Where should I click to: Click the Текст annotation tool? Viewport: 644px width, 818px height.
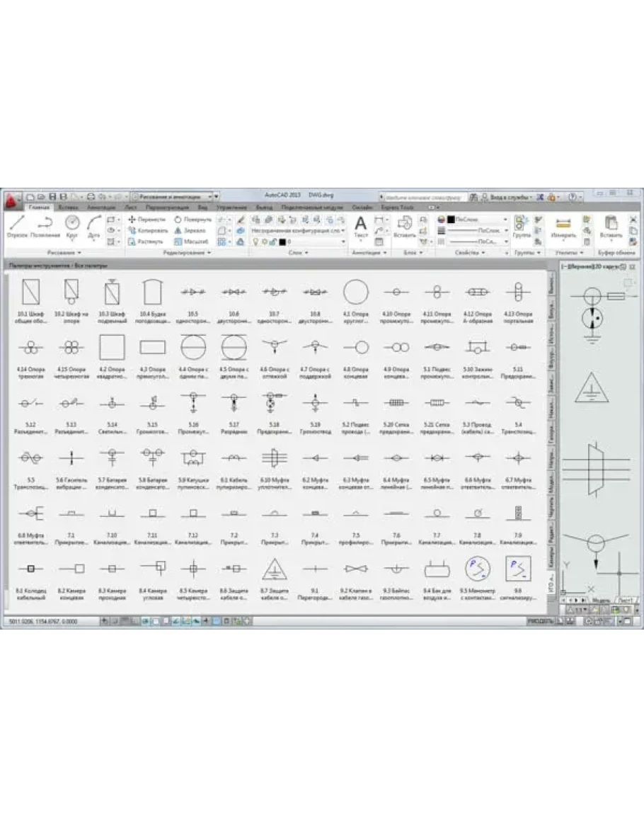[x=360, y=225]
